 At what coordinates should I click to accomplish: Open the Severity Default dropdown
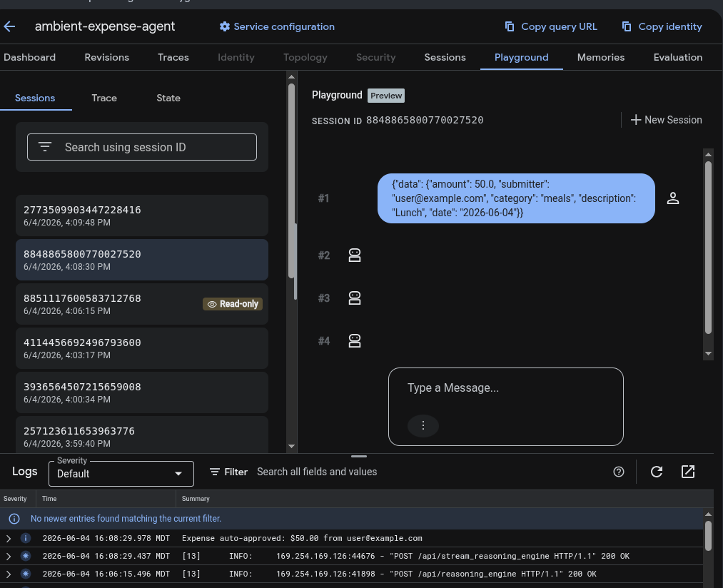pyautogui.click(x=121, y=474)
